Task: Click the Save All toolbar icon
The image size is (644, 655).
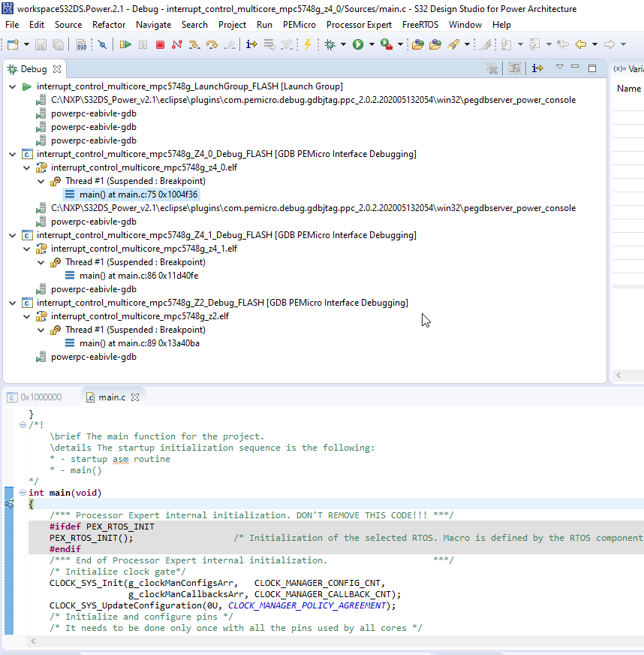Action: pyautogui.click(x=58, y=44)
